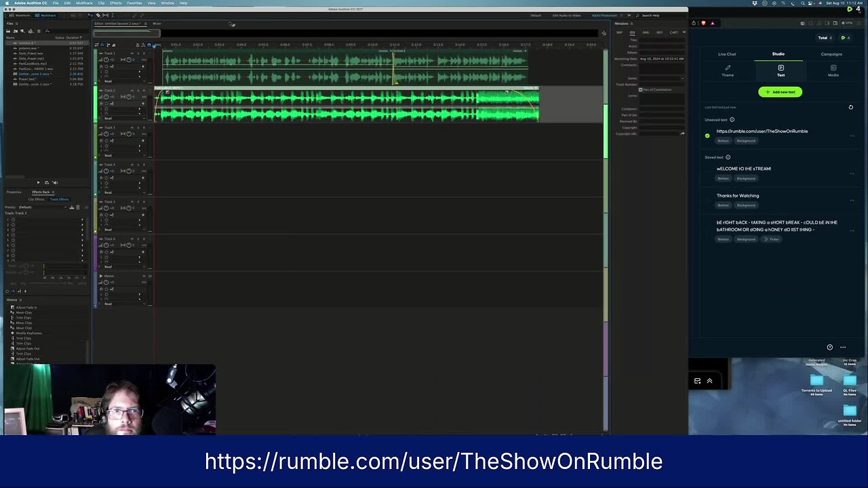This screenshot has width=868, height=488.
Task: Delete the Effects Rack preset with trash icon
Action: (x=78, y=207)
